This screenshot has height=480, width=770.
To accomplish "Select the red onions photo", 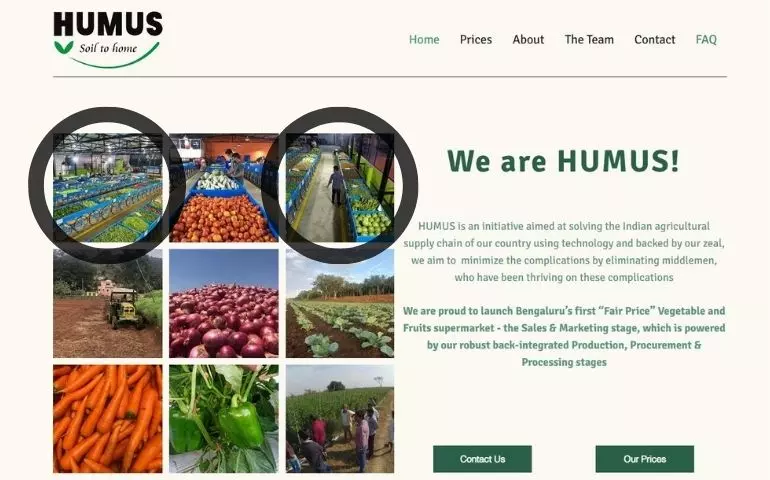I will point(223,303).
